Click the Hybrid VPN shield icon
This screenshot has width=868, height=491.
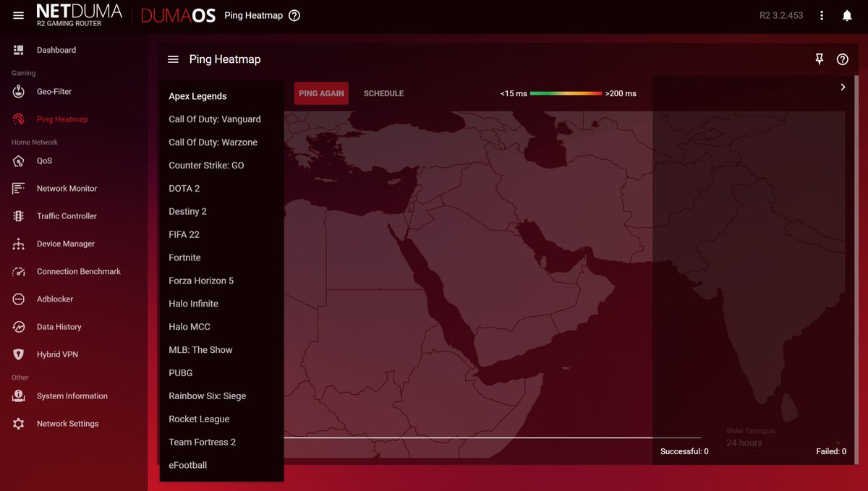[19, 354]
